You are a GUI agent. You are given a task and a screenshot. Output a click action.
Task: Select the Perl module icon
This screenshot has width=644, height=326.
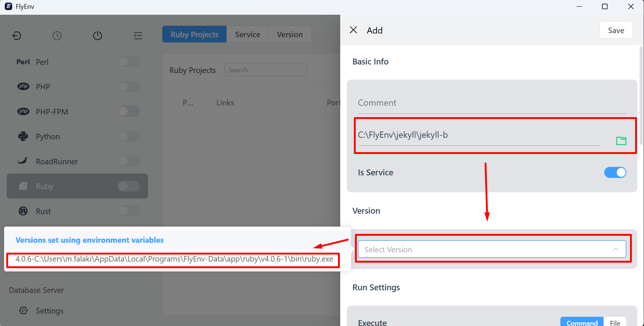tap(23, 62)
